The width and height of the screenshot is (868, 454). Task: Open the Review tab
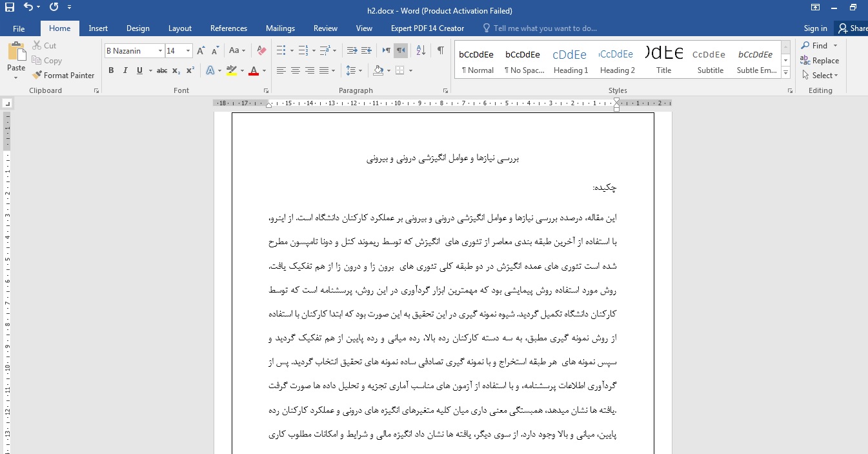pos(325,28)
